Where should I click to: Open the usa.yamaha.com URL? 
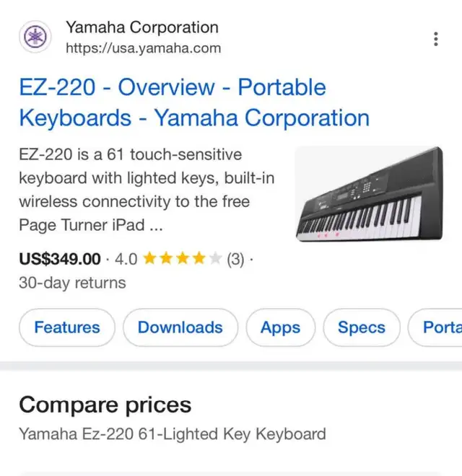pyautogui.click(x=143, y=48)
